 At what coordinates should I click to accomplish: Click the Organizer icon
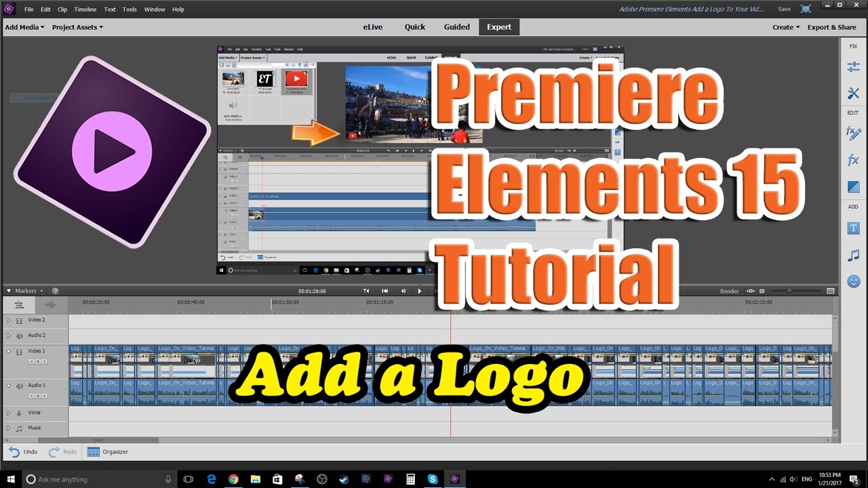point(94,451)
